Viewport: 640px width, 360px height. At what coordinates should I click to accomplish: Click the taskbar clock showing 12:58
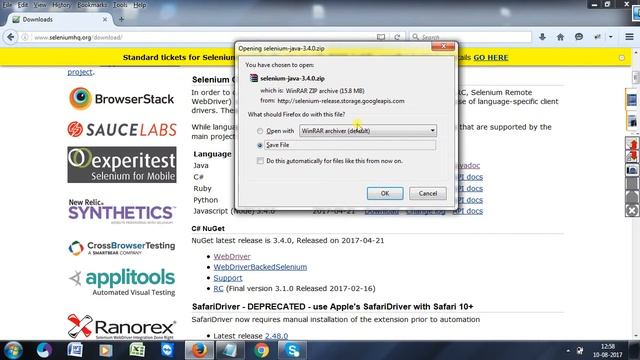608,347
